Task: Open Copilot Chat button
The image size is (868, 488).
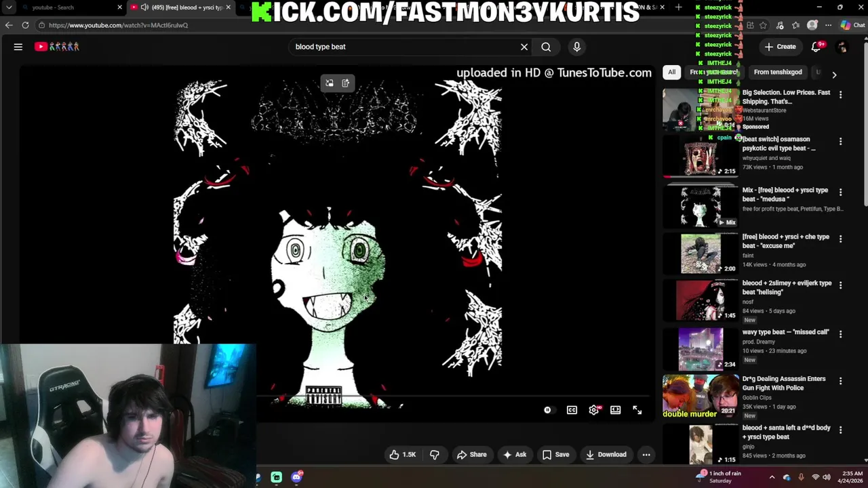Action: pos(852,25)
